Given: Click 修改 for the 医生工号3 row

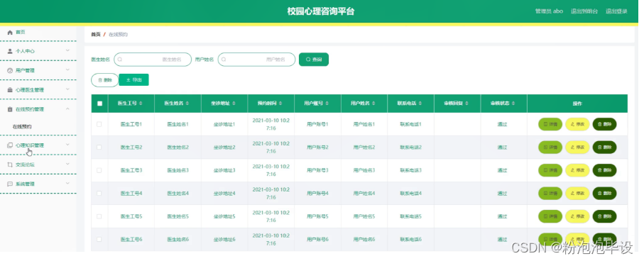Looking at the screenshot, I should (577, 170).
